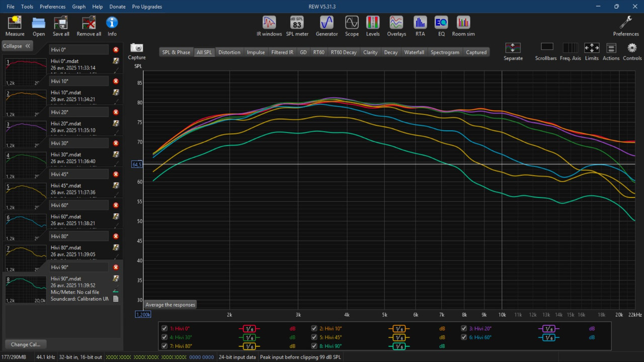This screenshot has height=362, width=644.
Task: Uncheck the 7: Hivi 80° trace
Action: coord(165,346)
